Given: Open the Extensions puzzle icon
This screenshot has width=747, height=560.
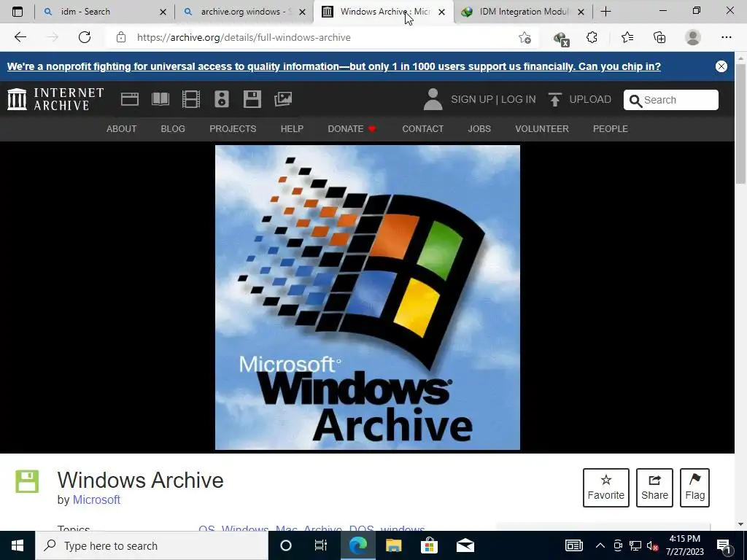Looking at the screenshot, I should coord(592,37).
